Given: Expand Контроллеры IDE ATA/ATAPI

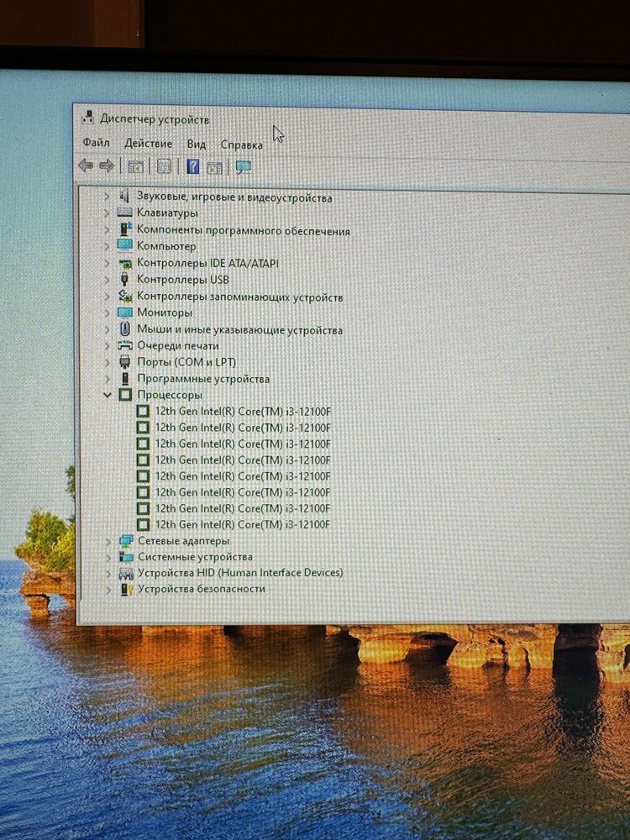Looking at the screenshot, I should click(x=107, y=263).
